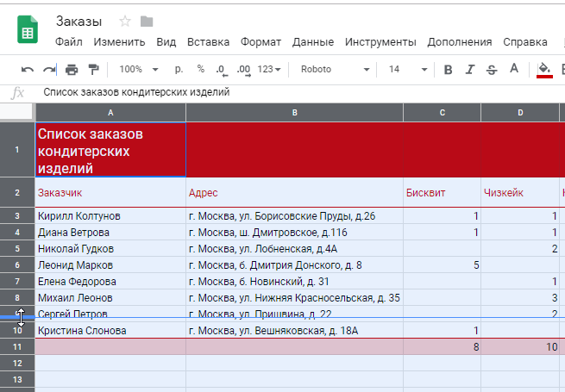565x392 pixels.
Task: Open the Данные menu
Action: [x=313, y=42]
